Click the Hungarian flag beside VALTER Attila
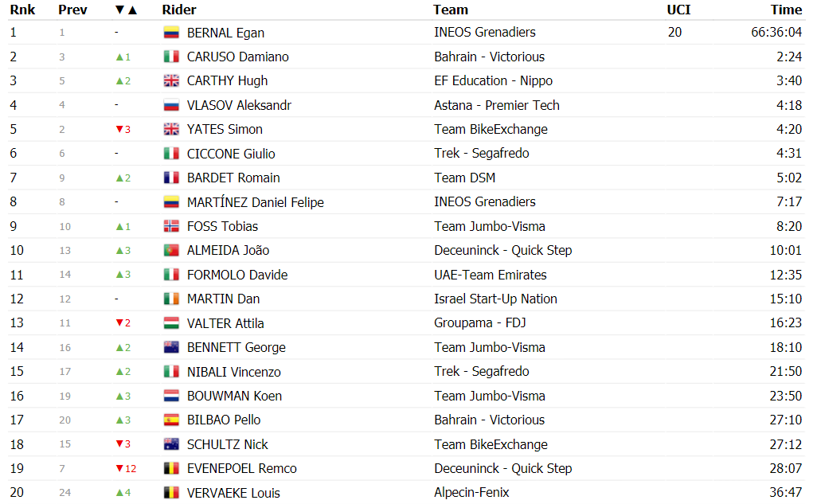 pos(171,323)
